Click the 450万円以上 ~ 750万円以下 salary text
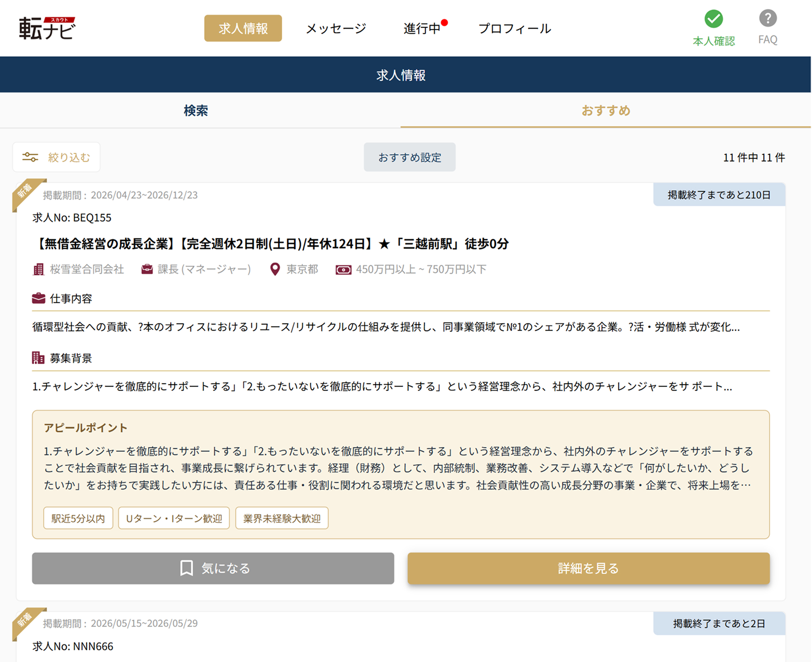The image size is (812, 662). (x=421, y=269)
